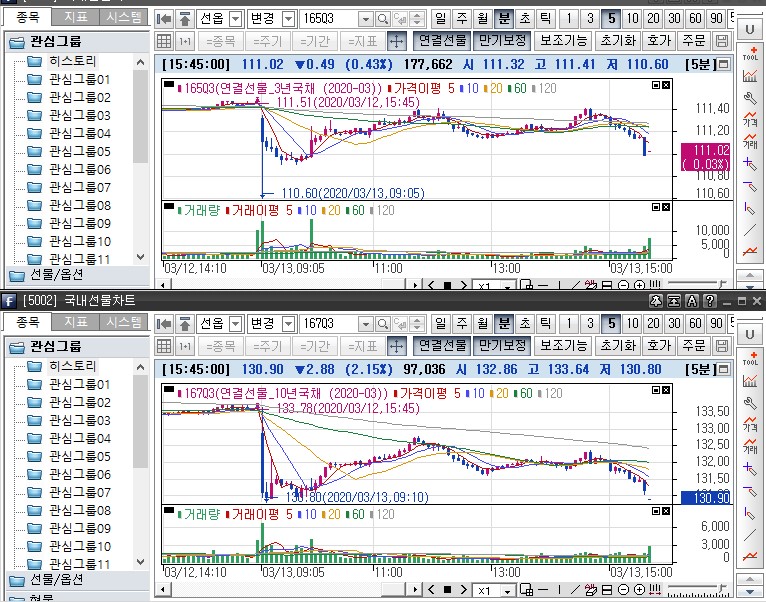Switch to 시스템 tab in upper window
Viewport: 766px width, 602px height.
(x=124, y=17)
